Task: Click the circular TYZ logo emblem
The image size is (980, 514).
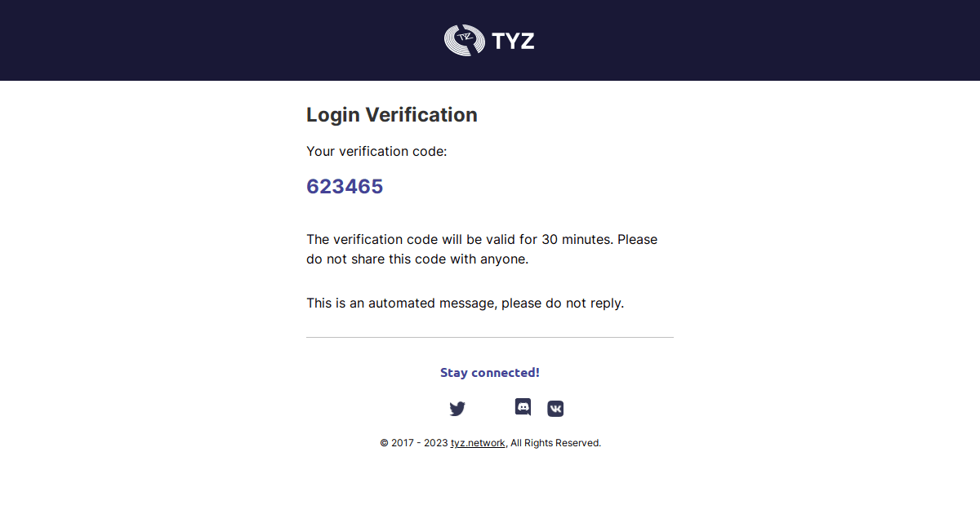Action: [x=465, y=40]
